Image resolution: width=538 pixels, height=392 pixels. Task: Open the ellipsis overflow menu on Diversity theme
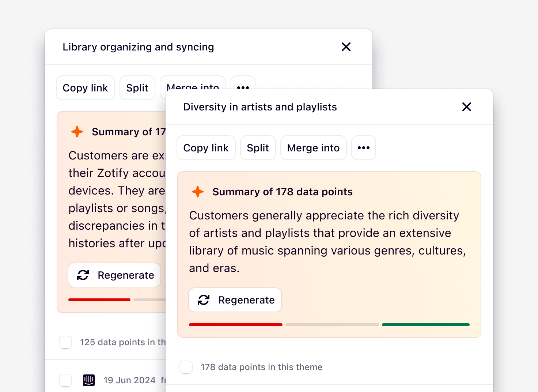tap(363, 148)
